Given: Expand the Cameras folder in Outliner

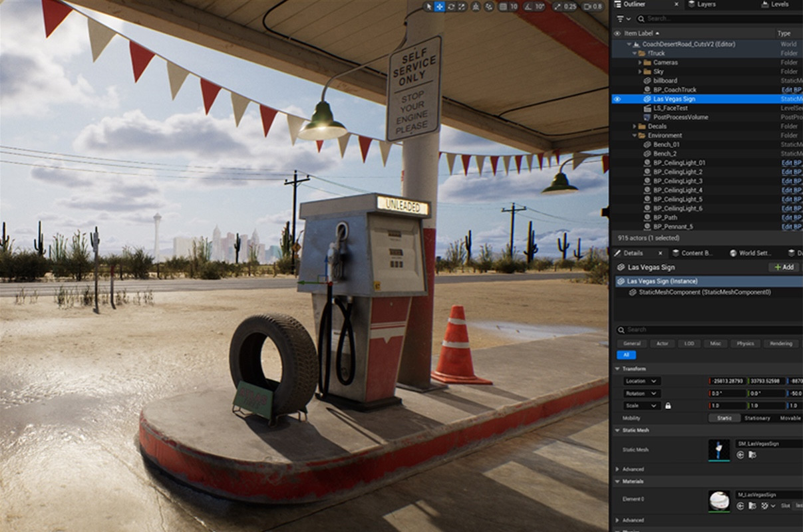Looking at the screenshot, I should (x=640, y=63).
